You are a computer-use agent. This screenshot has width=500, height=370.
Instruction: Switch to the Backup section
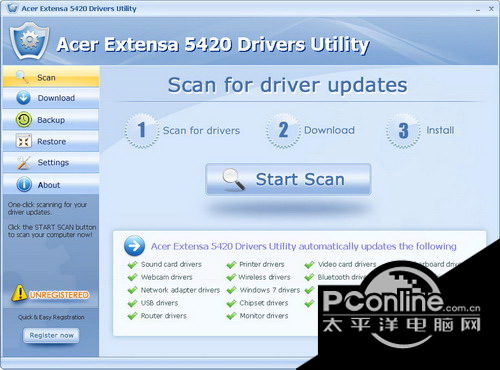[51, 120]
